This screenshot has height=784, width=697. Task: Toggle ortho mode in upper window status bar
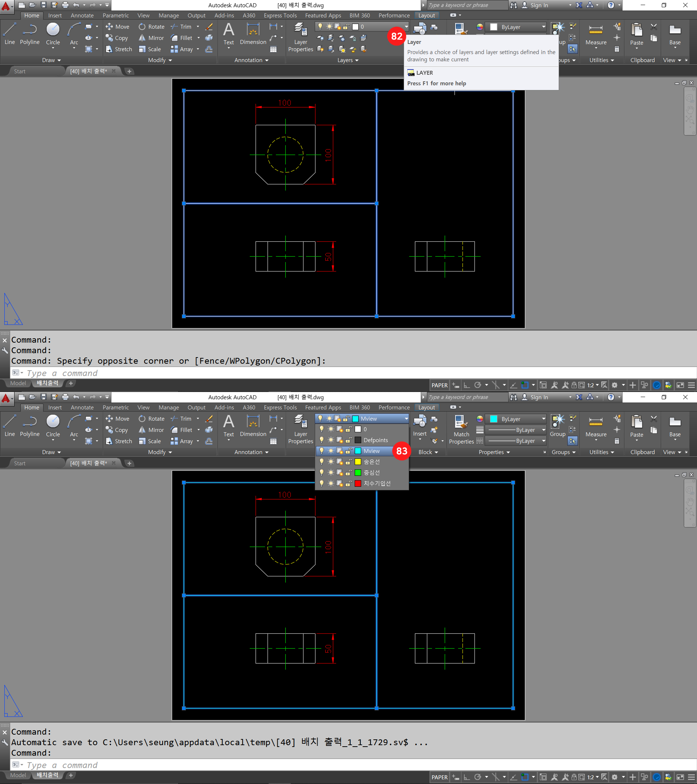coord(466,385)
